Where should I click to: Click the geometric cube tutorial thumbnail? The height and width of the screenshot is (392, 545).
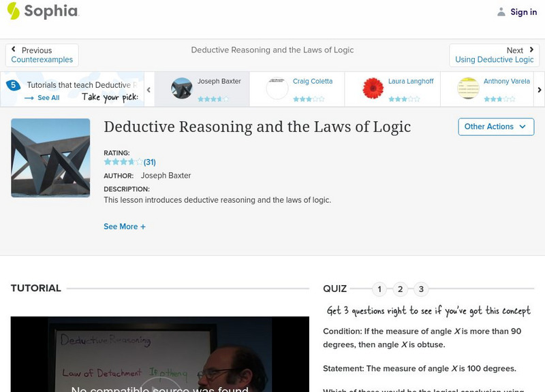pyautogui.click(x=50, y=158)
